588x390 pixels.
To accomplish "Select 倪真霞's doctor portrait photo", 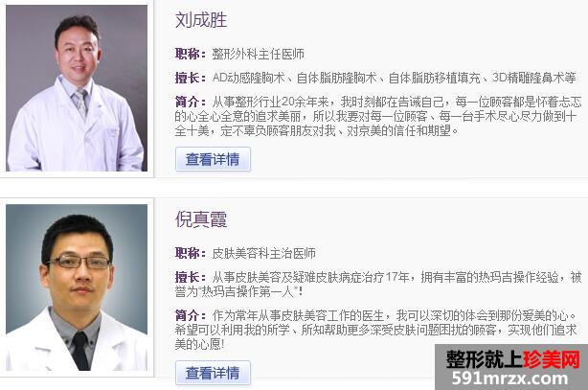I will coord(77,287).
